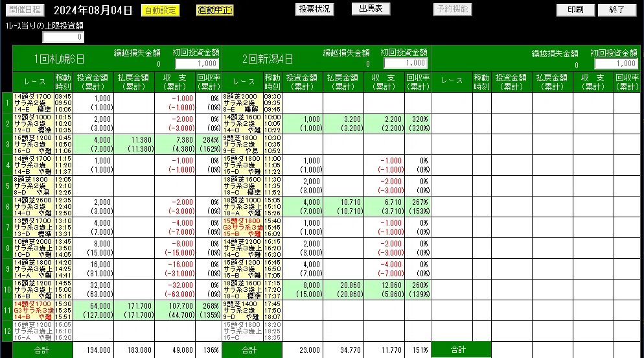Click row number 12 at left edge
Viewport: 644px width, 358px height.
pos(7,331)
